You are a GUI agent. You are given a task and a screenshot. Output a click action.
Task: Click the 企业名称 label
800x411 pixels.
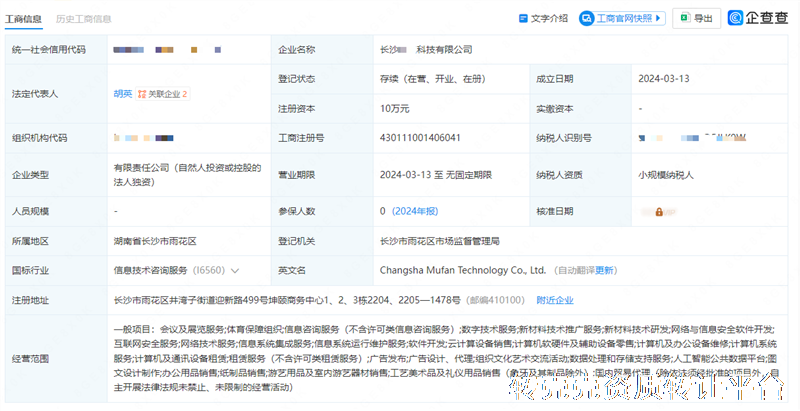point(296,49)
